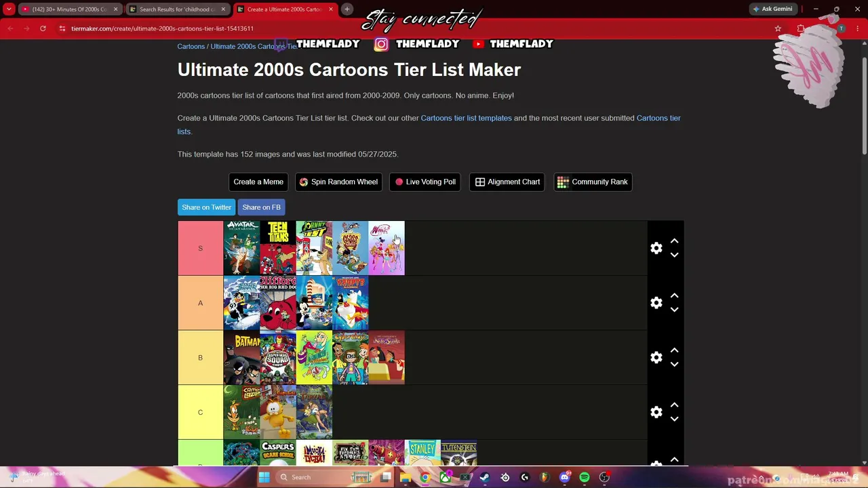Select the Tutenstein cartoon thumbnail
Screen dimensions: 868x488
(x=459, y=453)
